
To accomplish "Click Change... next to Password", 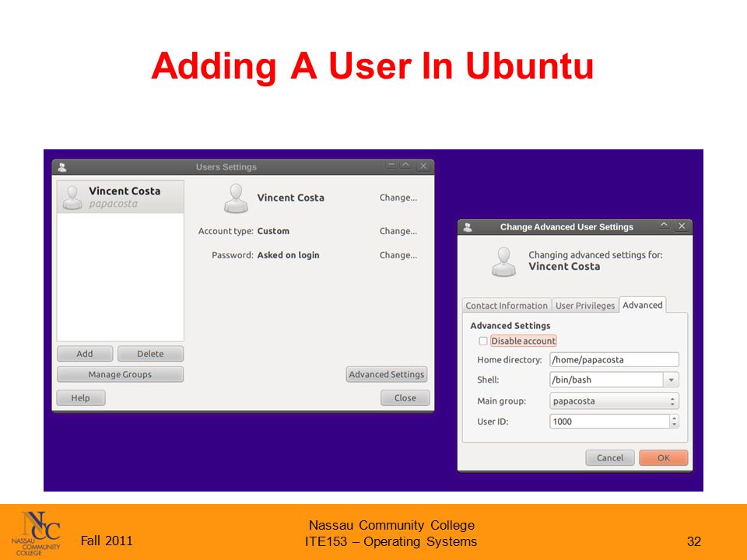I will tap(398, 255).
